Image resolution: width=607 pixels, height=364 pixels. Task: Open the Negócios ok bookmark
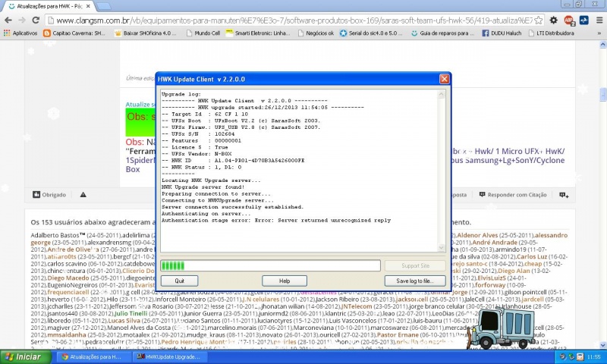[316, 33]
